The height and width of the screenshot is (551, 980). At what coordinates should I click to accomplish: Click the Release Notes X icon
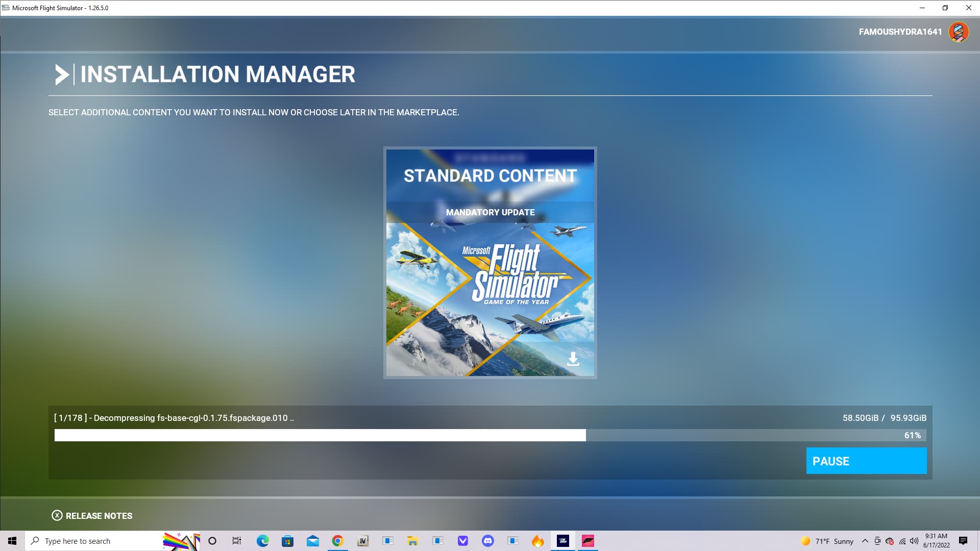(57, 515)
